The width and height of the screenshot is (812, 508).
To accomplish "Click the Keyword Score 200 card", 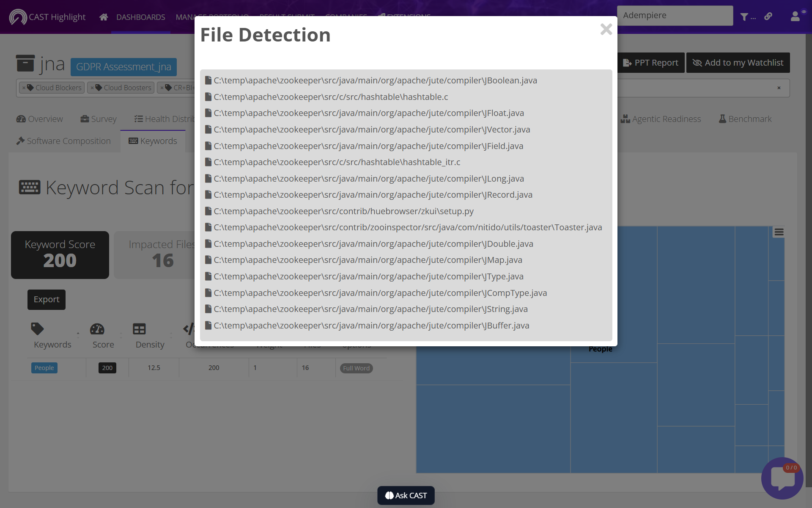I will click(x=60, y=255).
